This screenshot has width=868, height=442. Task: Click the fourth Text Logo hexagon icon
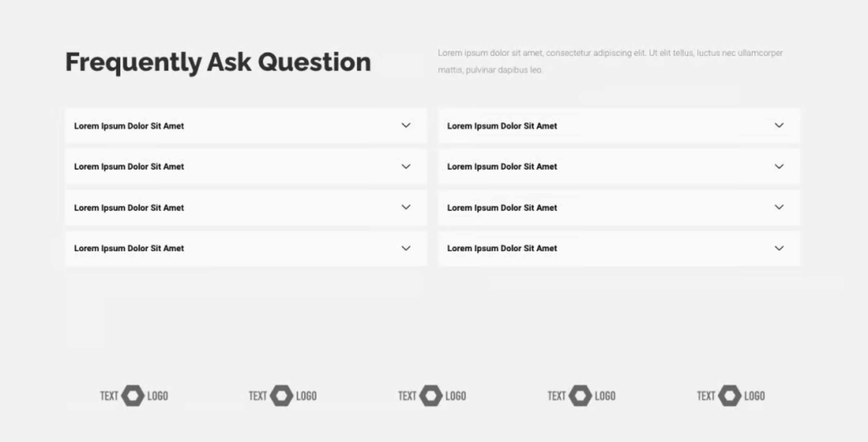click(x=580, y=395)
